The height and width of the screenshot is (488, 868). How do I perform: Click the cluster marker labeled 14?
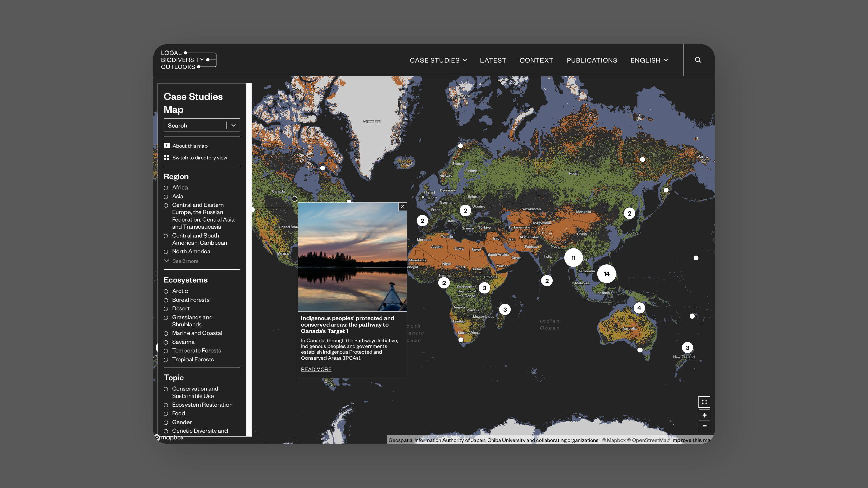[607, 274]
